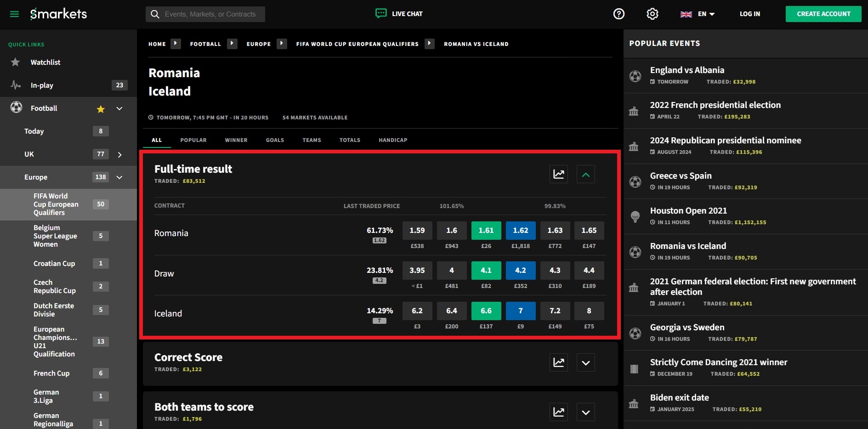Show price chart for Full-time result
Image resolution: width=868 pixels, height=429 pixels.
[x=558, y=174]
